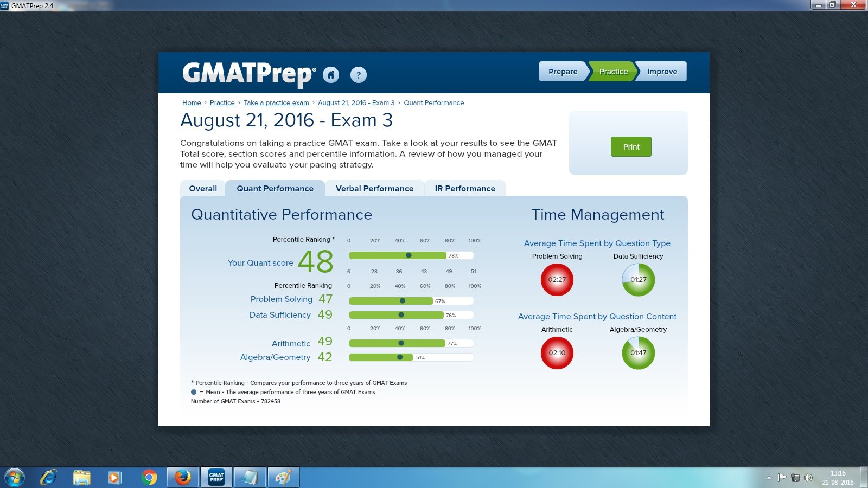
Task: Open the Practice breadcrumb link
Action: point(222,102)
